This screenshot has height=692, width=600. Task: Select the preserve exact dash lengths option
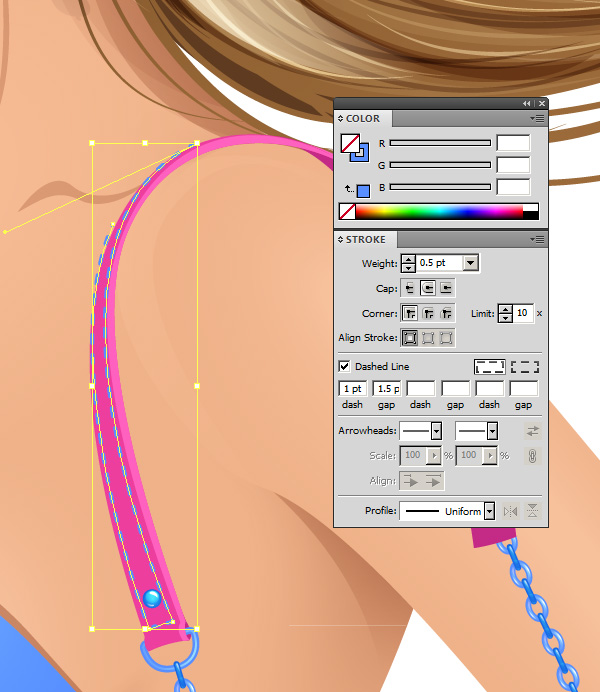(x=489, y=367)
